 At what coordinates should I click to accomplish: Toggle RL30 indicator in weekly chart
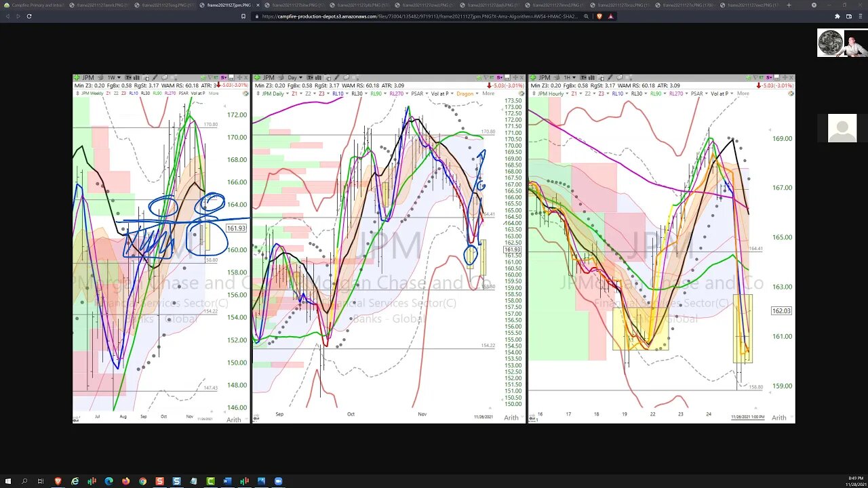point(145,94)
